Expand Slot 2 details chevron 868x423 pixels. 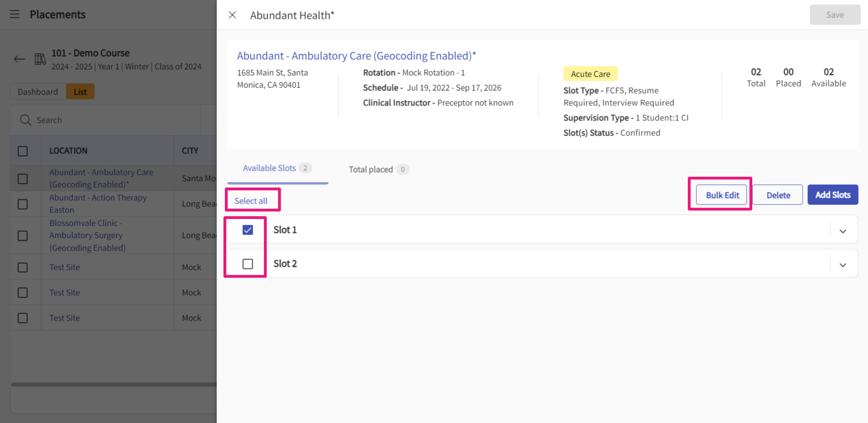tap(843, 265)
